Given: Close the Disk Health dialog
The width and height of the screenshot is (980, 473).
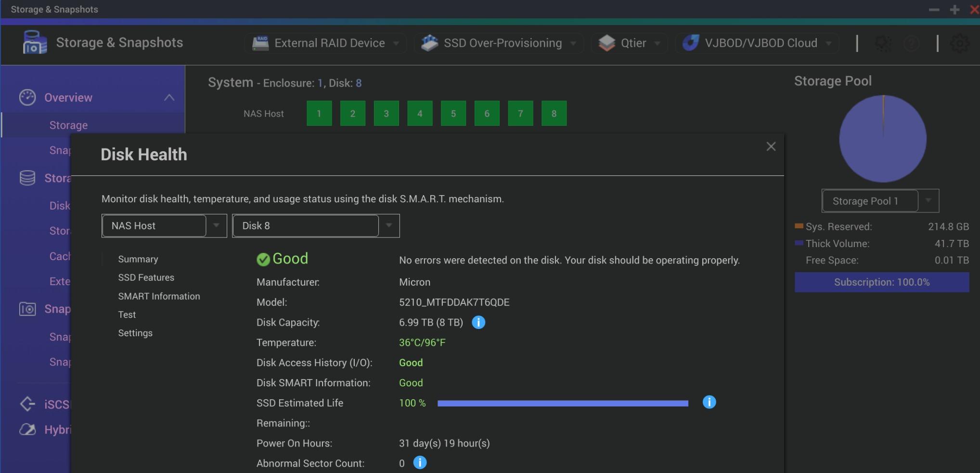Looking at the screenshot, I should (x=771, y=146).
